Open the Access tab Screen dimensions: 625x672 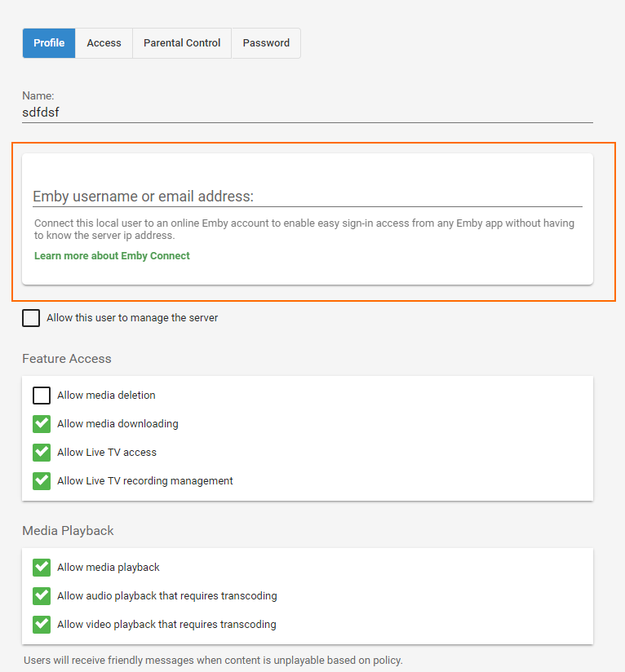pos(104,43)
